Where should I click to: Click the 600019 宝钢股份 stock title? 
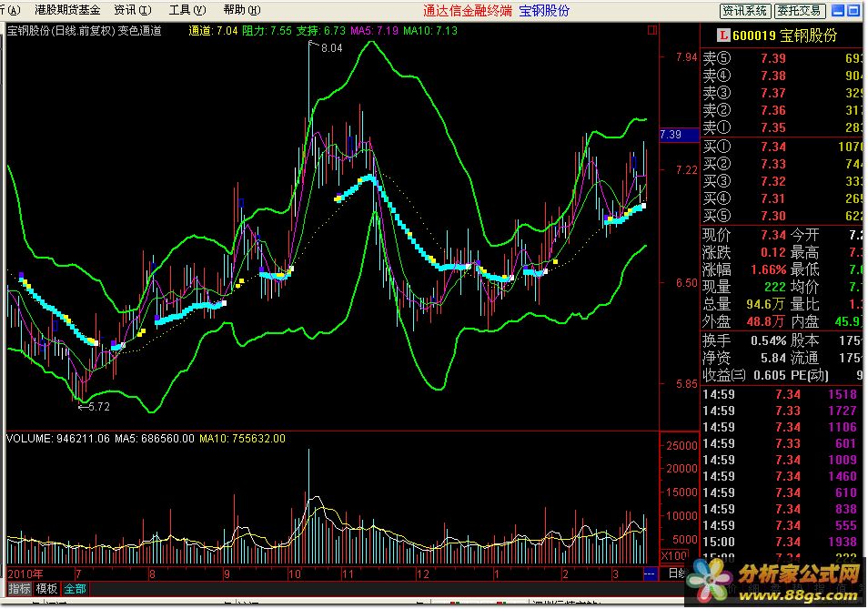[x=784, y=36]
